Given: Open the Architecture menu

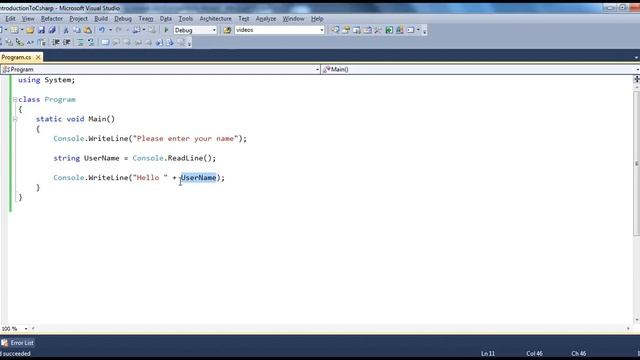Looking at the screenshot, I should tap(215, 19).
